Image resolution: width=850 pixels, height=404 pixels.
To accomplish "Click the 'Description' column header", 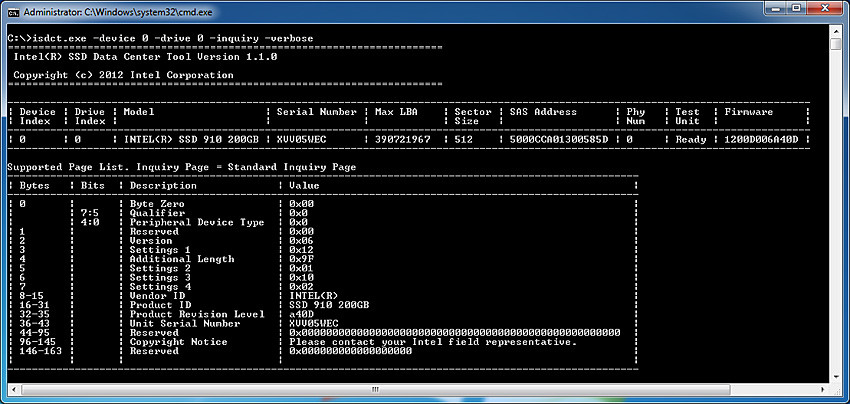I will coord(163,185).
